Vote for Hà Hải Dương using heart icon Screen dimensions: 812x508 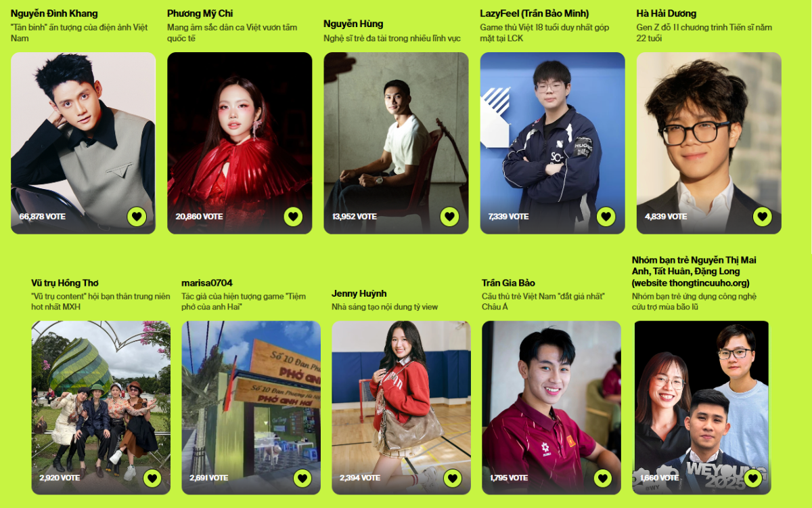point(763,217)
